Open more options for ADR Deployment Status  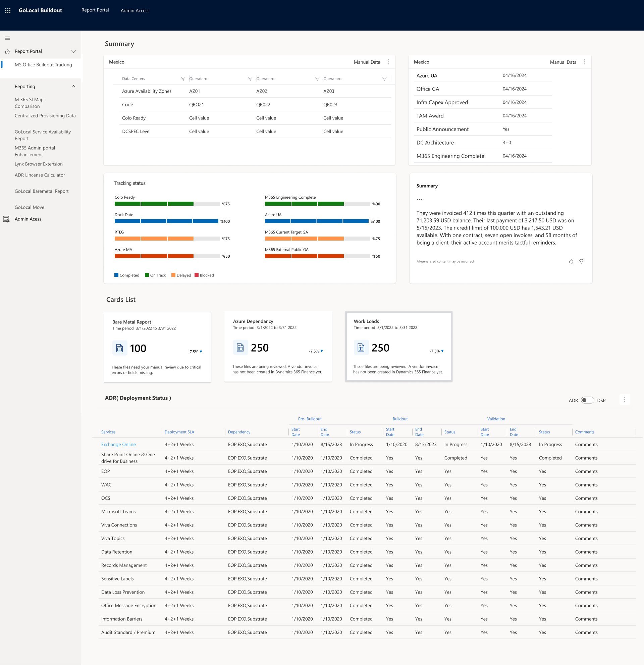[x=625, y=400]
